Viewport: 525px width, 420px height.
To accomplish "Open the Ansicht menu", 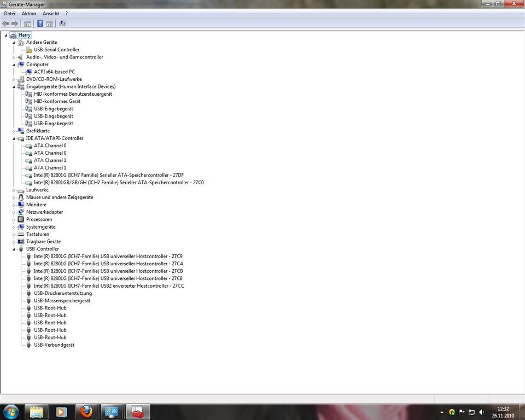I will pyautogui.click(x=51, y=13).
